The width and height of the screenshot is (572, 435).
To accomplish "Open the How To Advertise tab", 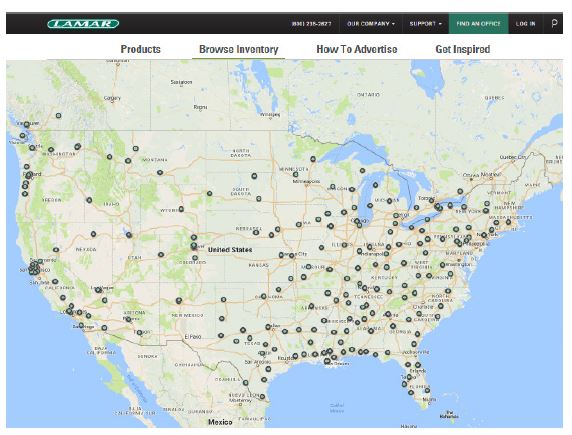I will coord(357,49).
